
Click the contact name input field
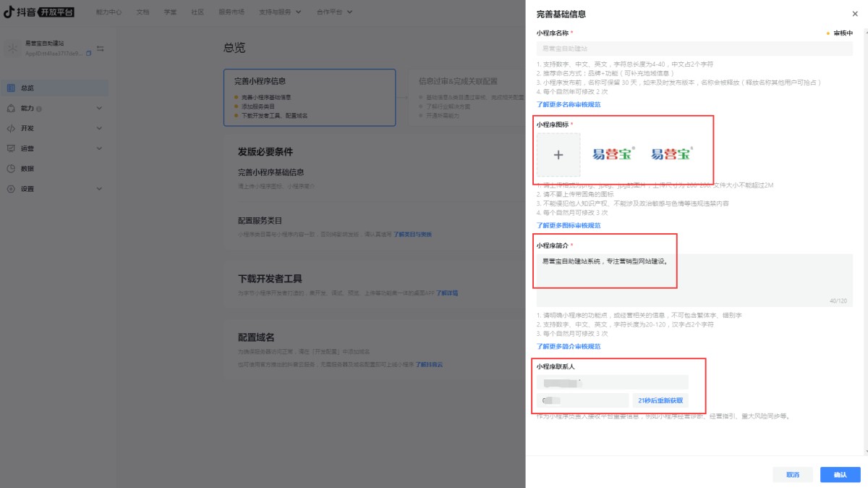pos(613,382)
